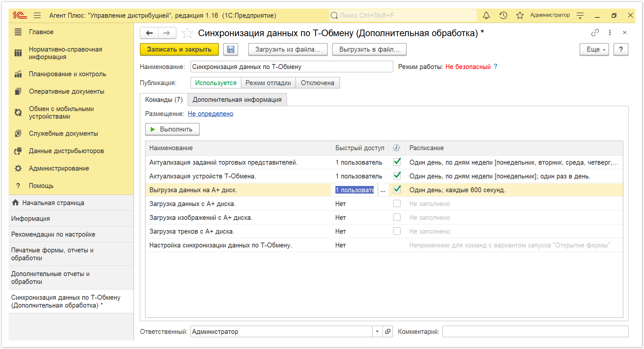Open service settings menu next to Администратор

(x=580, y=15)
